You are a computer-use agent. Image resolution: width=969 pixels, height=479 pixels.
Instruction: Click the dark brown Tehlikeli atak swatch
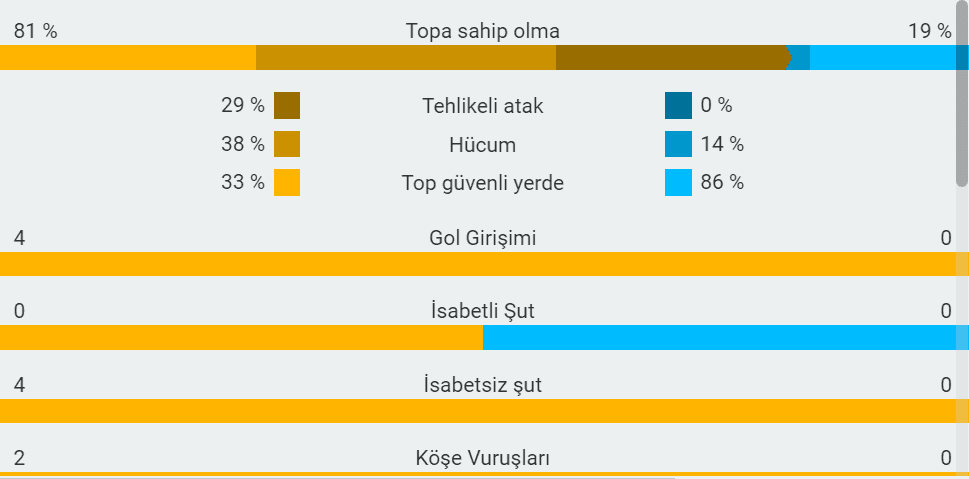pos(287,106)
